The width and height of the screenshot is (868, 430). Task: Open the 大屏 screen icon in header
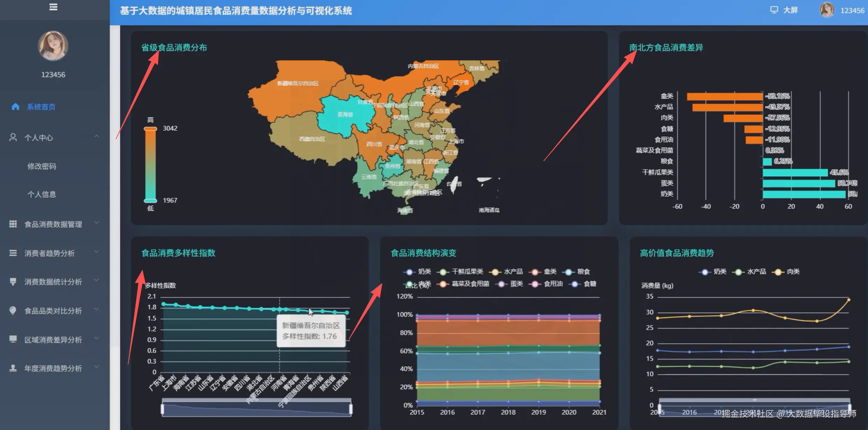[x=775, y=10]
